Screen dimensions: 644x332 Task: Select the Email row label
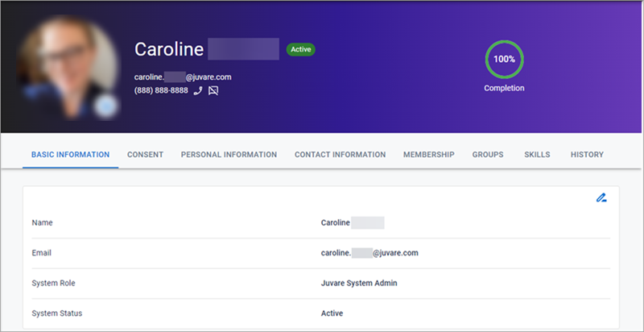(42, 253)
